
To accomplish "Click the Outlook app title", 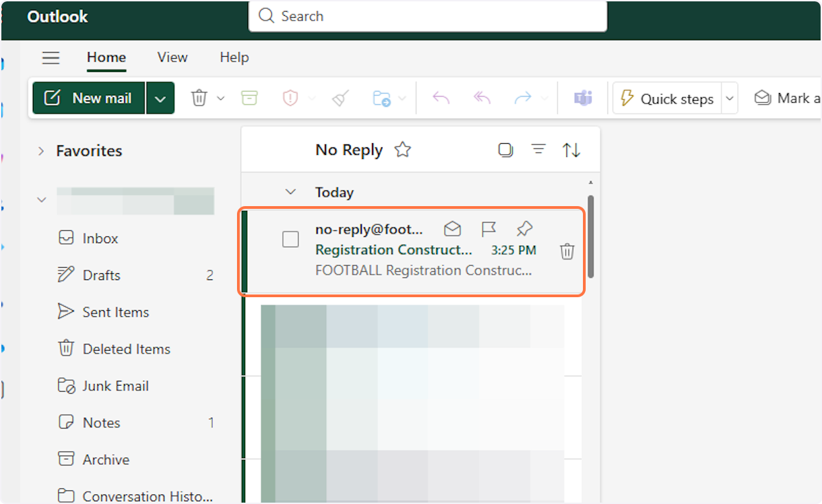I will 58,16.
